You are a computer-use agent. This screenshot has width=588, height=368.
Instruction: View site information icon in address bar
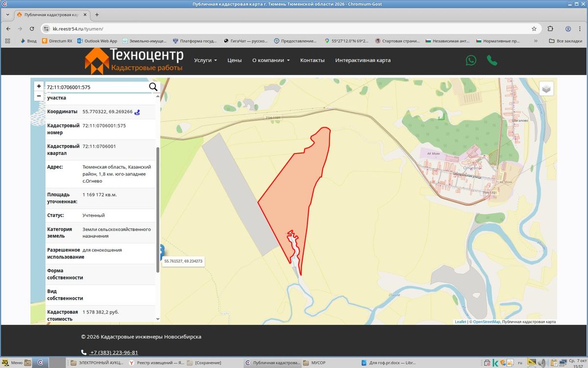[47, 28]
